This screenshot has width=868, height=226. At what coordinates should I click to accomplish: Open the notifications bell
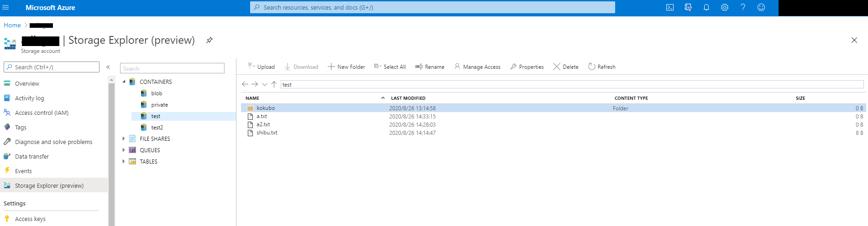[706, 7]
